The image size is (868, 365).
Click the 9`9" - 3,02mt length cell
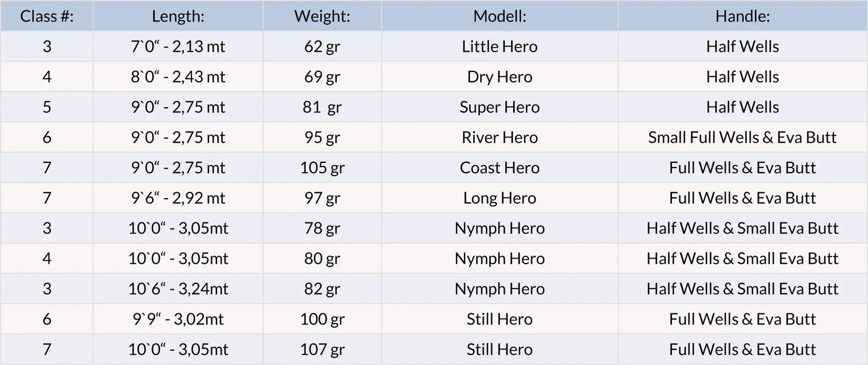coord(178,319)
